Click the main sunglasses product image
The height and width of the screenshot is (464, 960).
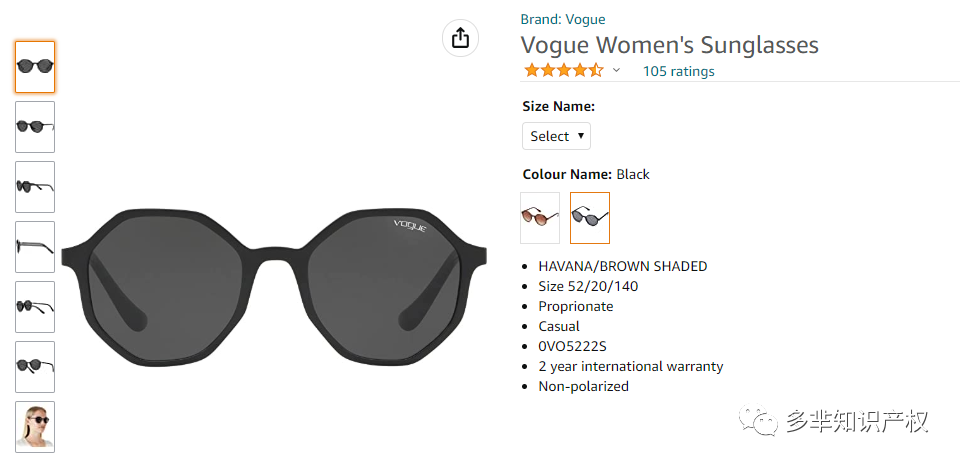[x=274, y=288]
